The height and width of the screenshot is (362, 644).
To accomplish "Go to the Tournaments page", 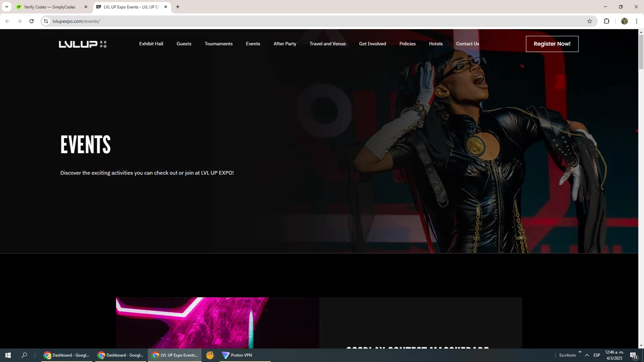I will (219, 44).
